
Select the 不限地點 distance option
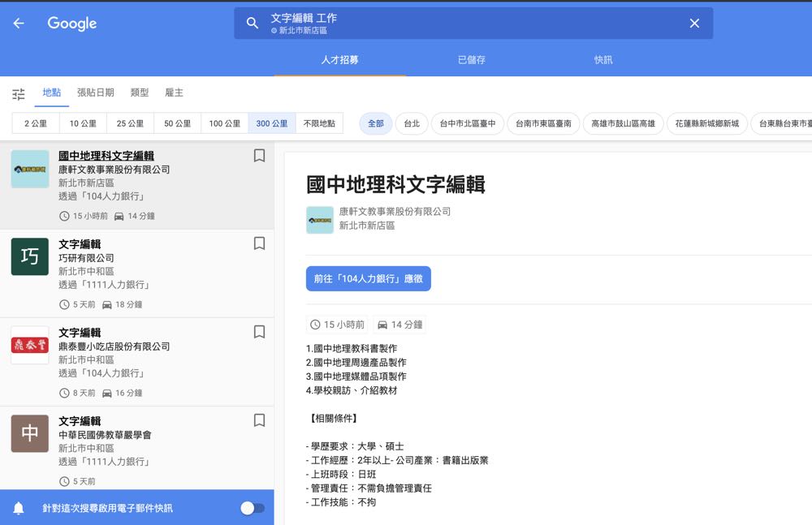tap(319, 123)
